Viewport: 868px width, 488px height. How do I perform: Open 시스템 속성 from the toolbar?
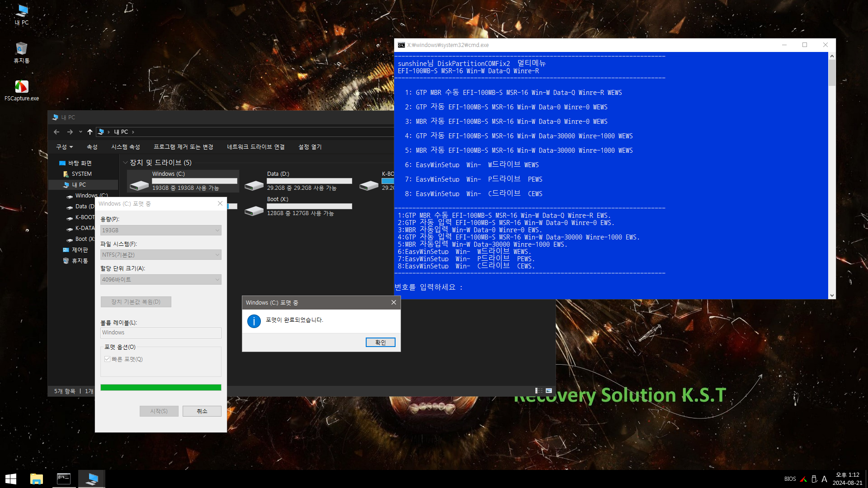point(126,147)
